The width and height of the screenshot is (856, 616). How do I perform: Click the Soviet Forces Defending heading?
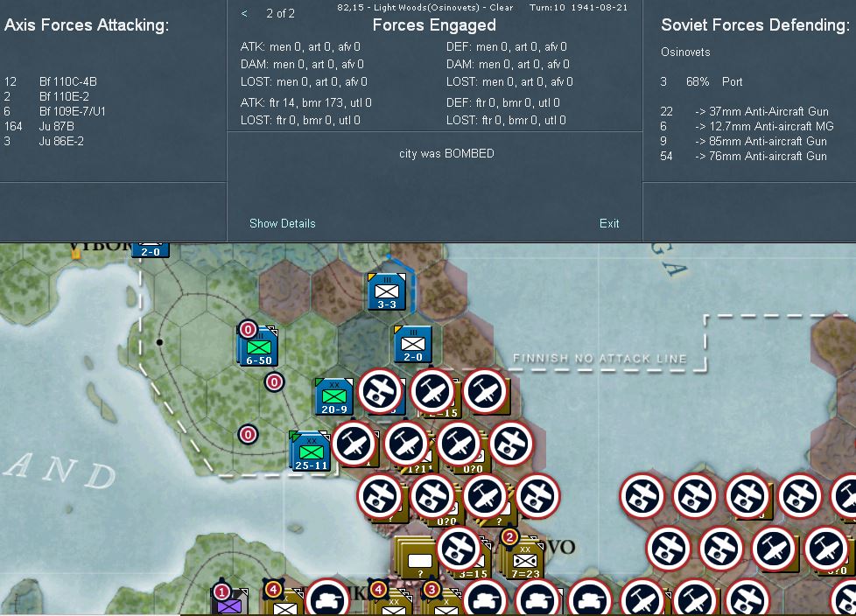tap(755, 25)
